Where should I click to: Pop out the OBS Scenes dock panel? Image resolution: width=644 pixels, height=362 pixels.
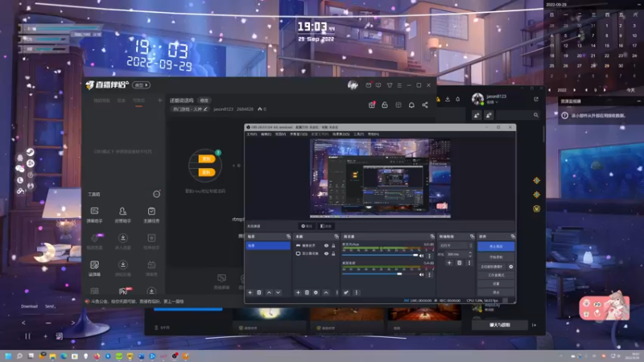pyautogui.click(x=288, y=237)
